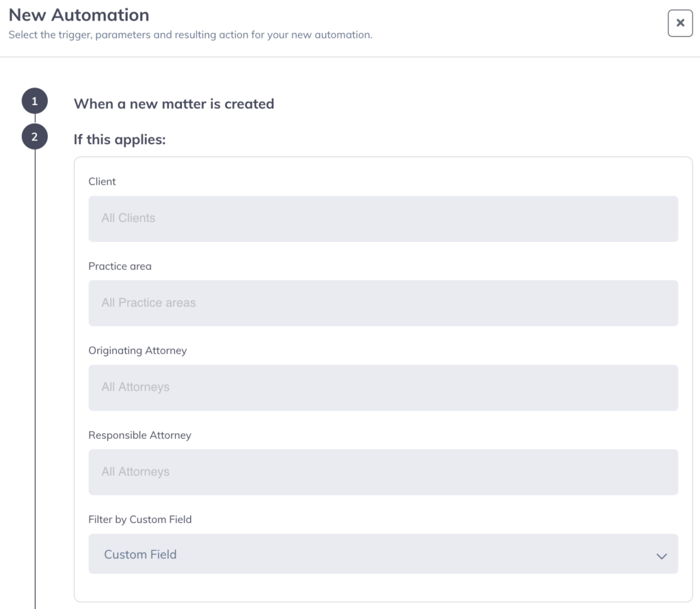Image resolution: width=700 pixels, height=609 pixels.
Task: Select the Responsible Attorney All Attorneys field
Action: [383, 472]
